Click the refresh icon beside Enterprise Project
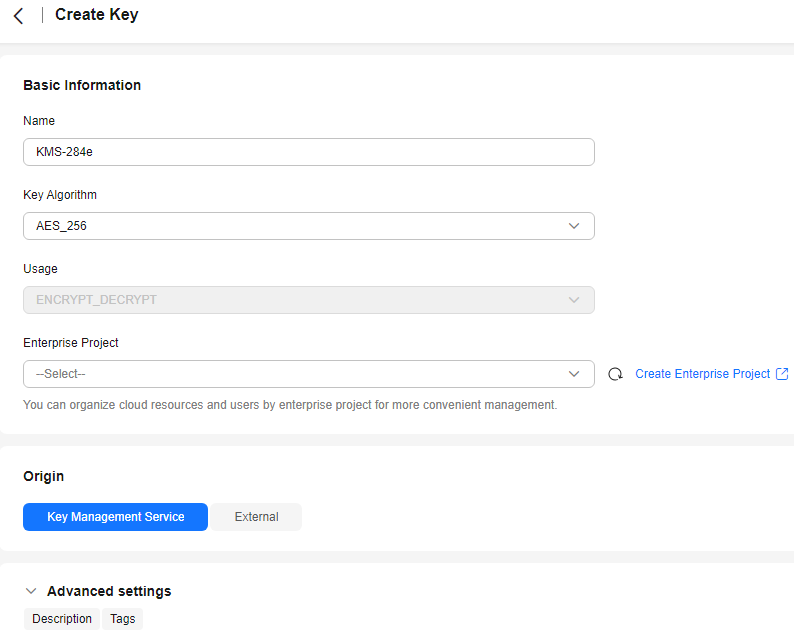This screenshot has height=638, width=794. pos(615,374)
